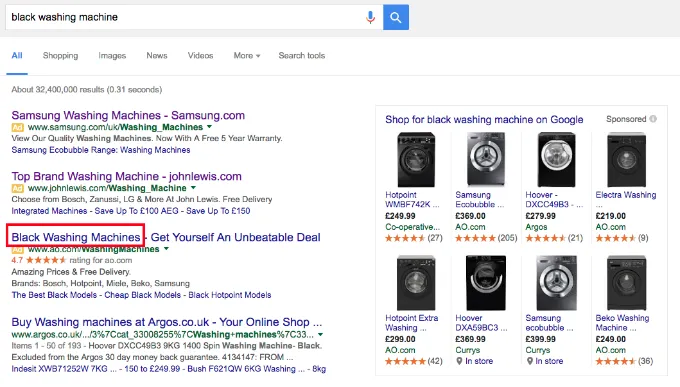Click the voice search microphone icon

point(370,17)
